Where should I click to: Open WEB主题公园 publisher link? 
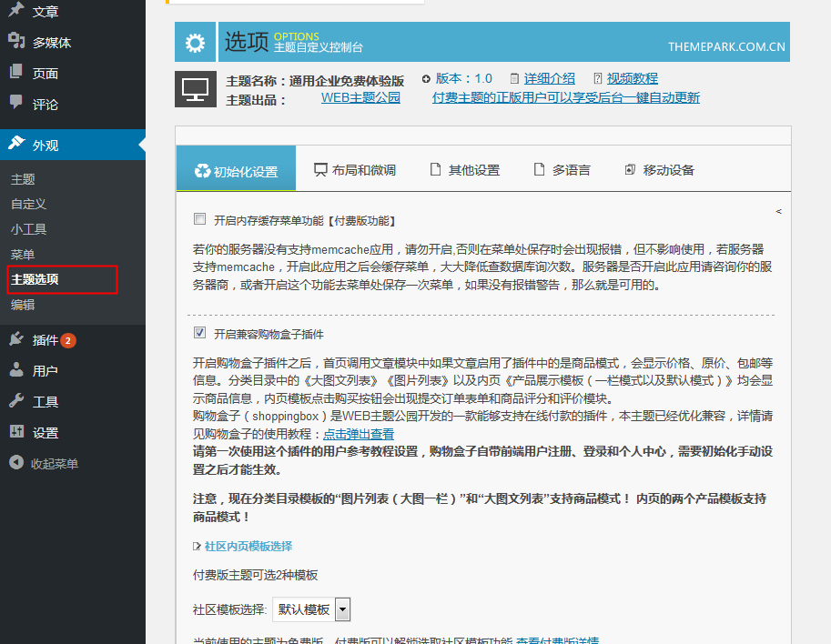(360, 98)
